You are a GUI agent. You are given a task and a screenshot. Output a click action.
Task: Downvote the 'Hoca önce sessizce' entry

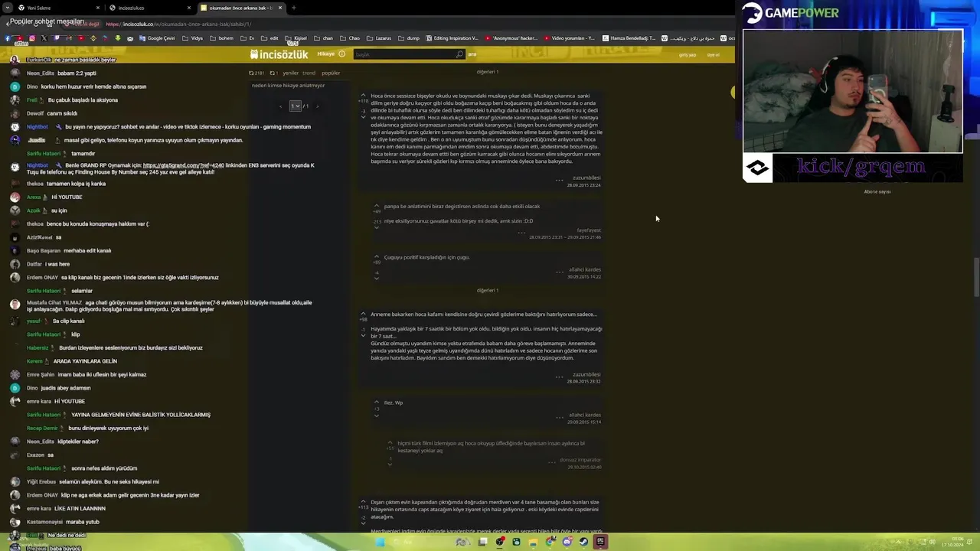pyautogui.click(x=364, y=117)
